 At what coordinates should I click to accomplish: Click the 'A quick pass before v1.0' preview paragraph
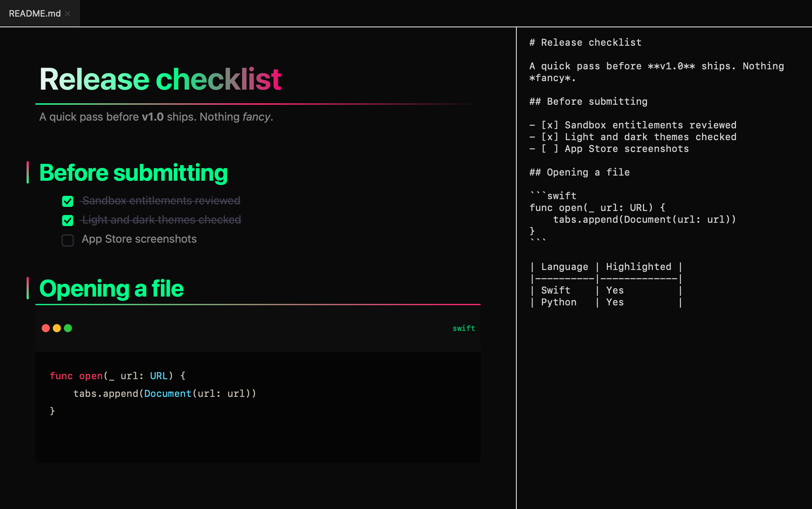pos(156,117)
